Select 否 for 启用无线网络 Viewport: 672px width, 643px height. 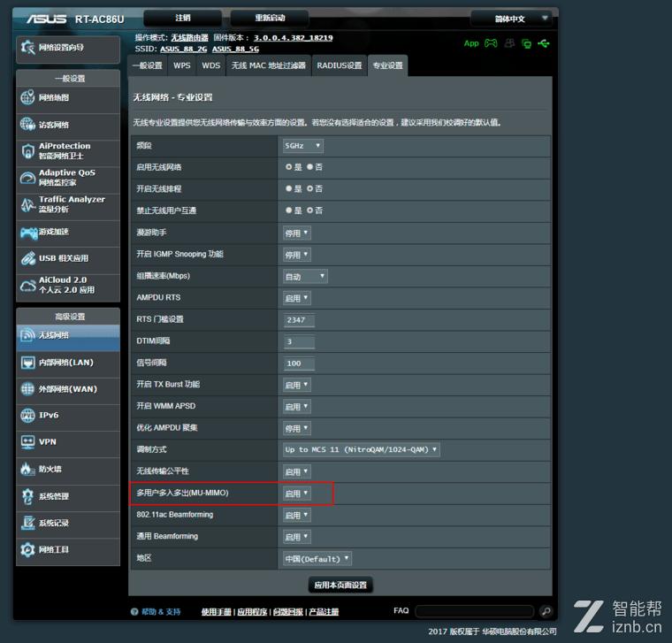point(310,167)
